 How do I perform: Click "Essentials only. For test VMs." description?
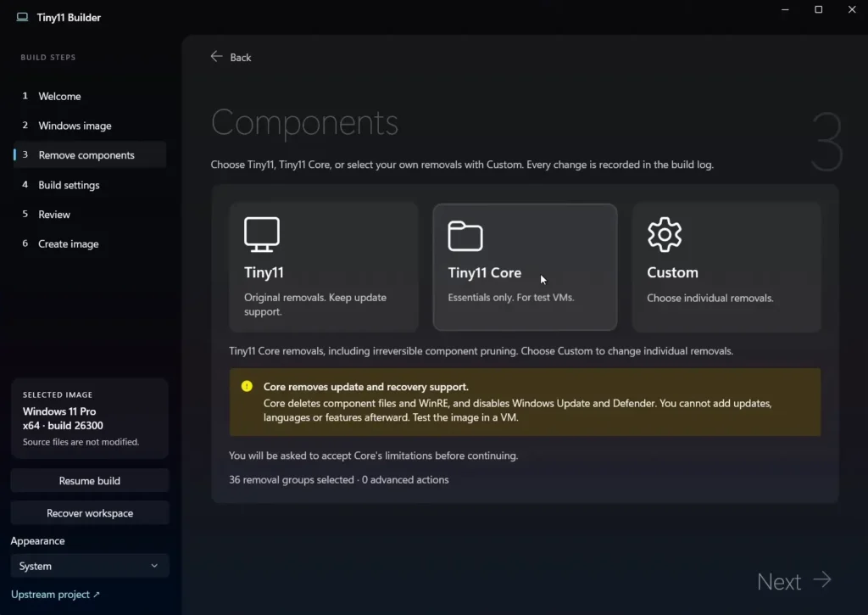[511, 298]
